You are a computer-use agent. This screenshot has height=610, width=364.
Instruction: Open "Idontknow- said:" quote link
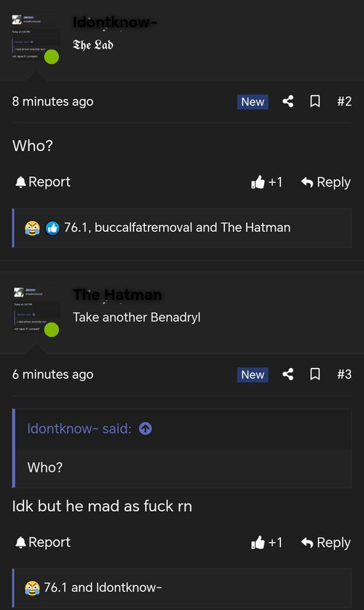tap(79, 429)
